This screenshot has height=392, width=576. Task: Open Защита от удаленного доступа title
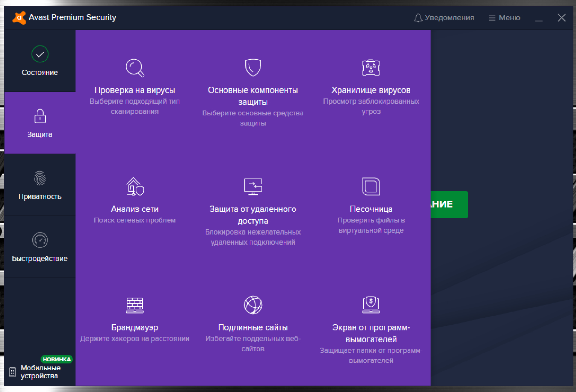253,215
